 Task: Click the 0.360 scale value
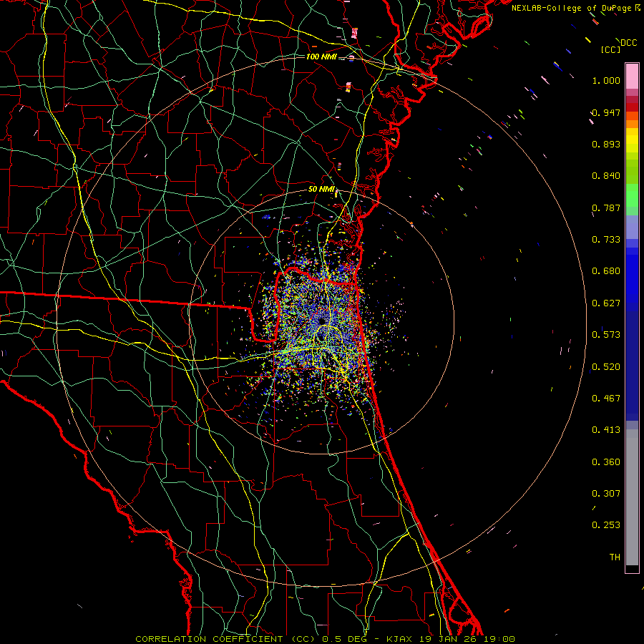click(606, 462)
